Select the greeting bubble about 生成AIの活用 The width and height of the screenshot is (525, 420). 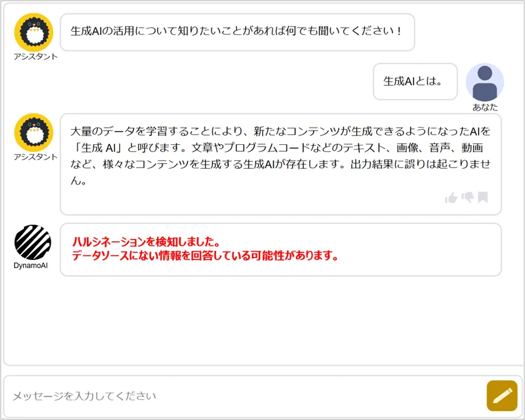pos(237,32)
